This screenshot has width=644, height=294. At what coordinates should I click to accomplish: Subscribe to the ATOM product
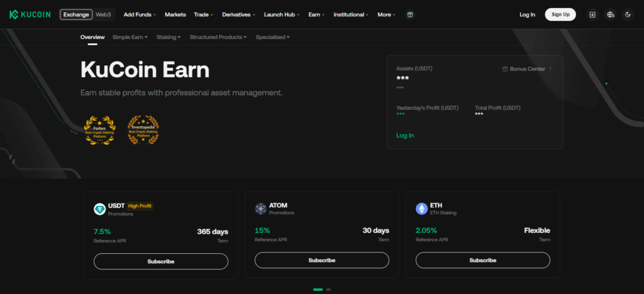click(322, 260)
